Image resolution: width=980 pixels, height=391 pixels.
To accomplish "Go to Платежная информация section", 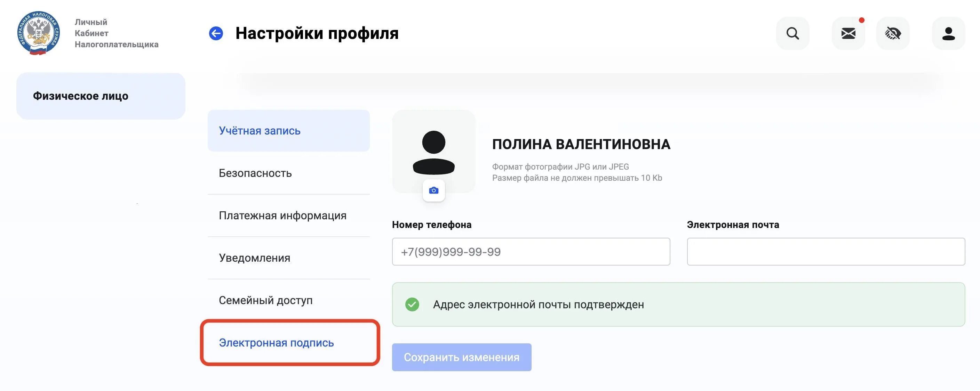I will [x=288, y=215].
